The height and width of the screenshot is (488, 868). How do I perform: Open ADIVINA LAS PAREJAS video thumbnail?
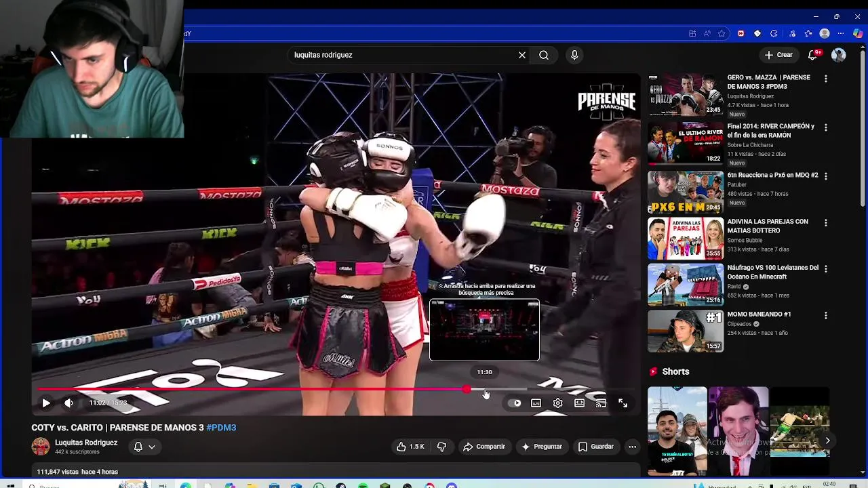[686, 239]
